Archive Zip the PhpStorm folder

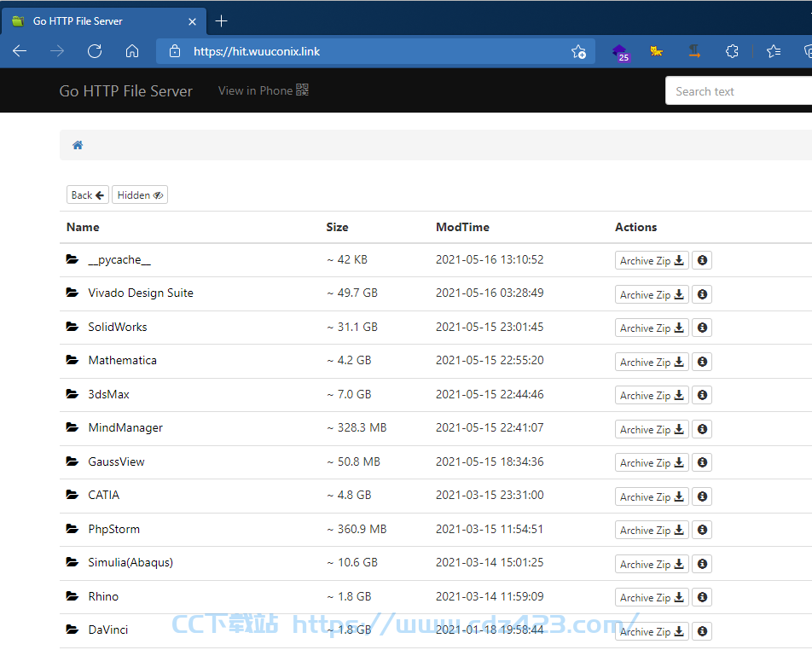click(x=652, y=530)
